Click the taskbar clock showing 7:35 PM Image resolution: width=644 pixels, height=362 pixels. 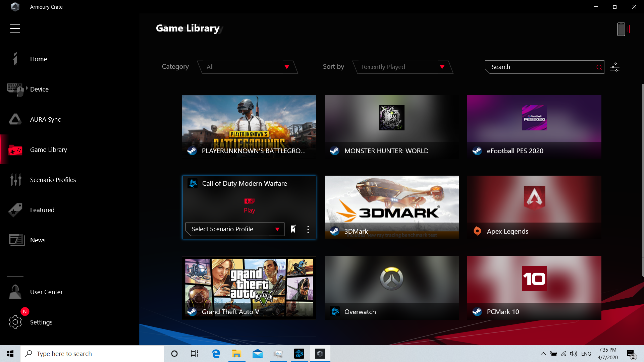(607, 354)
